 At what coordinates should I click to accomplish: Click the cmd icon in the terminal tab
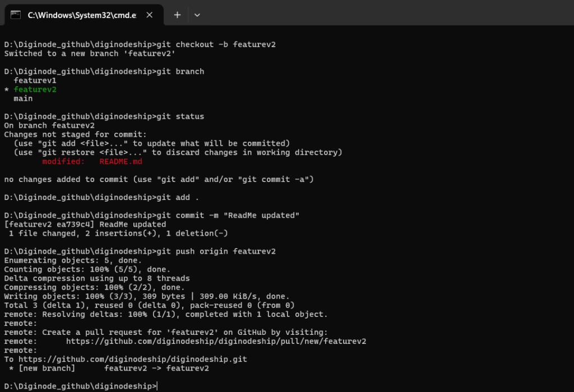(16, 15)
